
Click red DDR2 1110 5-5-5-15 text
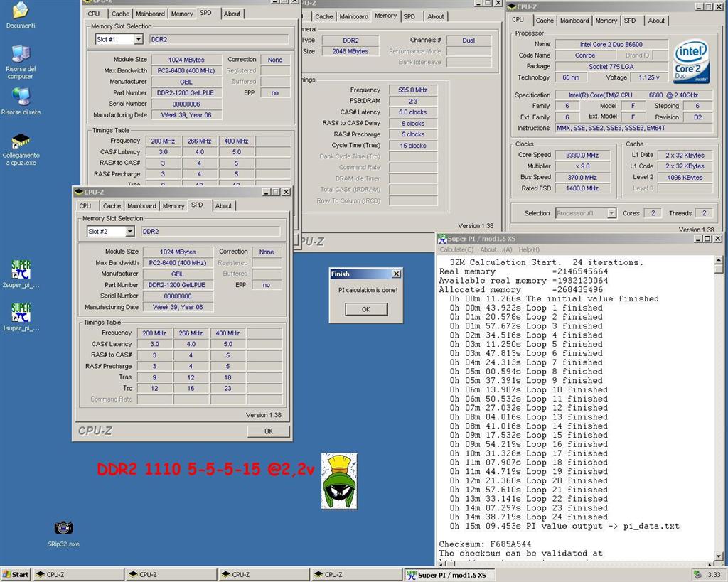205,469
